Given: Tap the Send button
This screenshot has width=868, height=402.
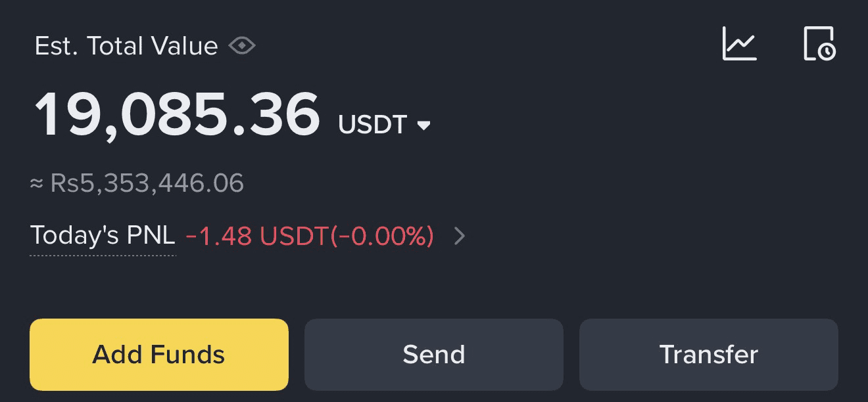Looking at the screenshot, I should (433, 355).
